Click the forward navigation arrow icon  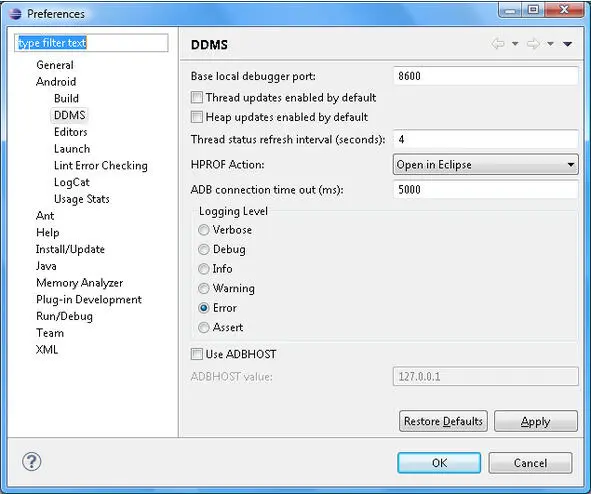[x=533, y=44]
